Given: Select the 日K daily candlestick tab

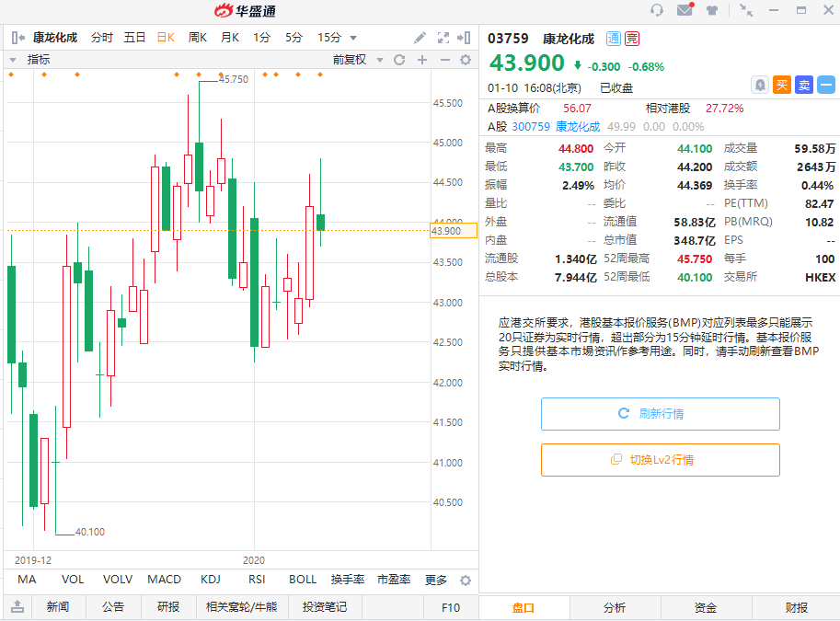Looking at the screenshot, I should pos(166,38).
